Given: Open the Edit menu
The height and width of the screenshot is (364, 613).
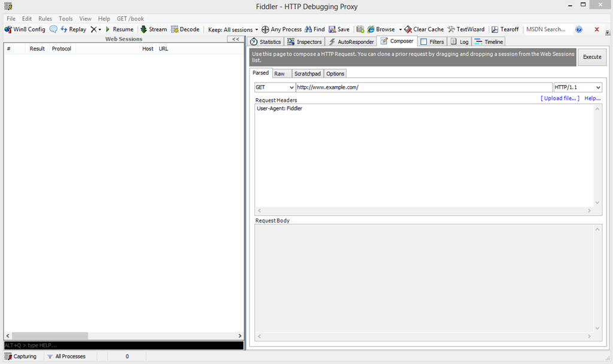Looking at the screenshot, I should (26, 19).
